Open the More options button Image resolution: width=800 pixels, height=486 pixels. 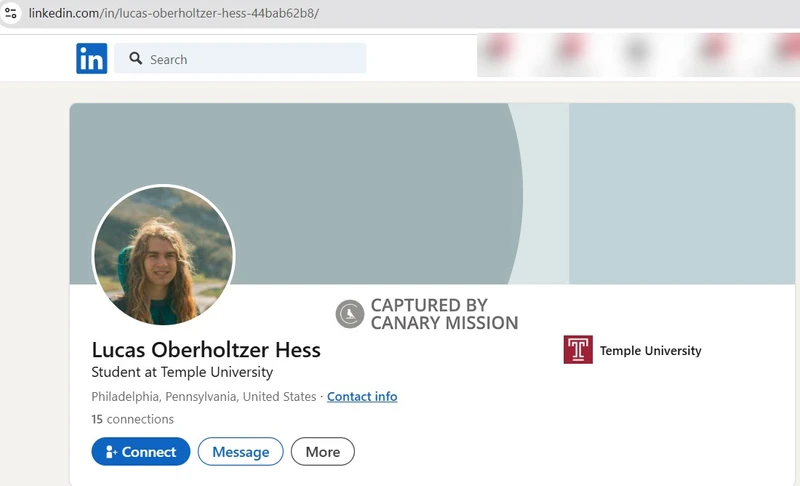[x=322, y=451]
